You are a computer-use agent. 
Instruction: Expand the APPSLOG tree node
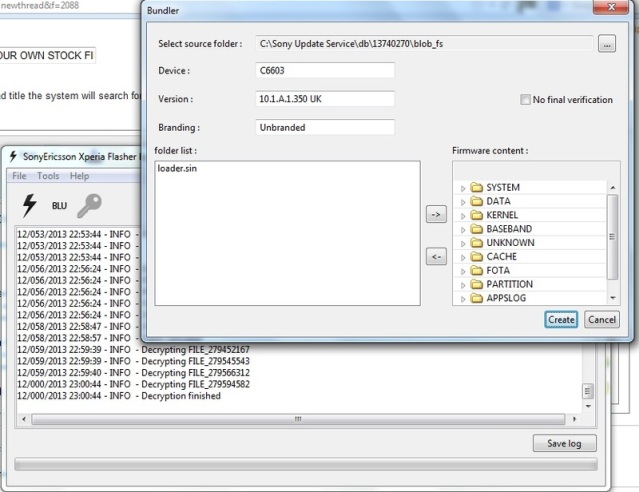[x=463, y=299]
